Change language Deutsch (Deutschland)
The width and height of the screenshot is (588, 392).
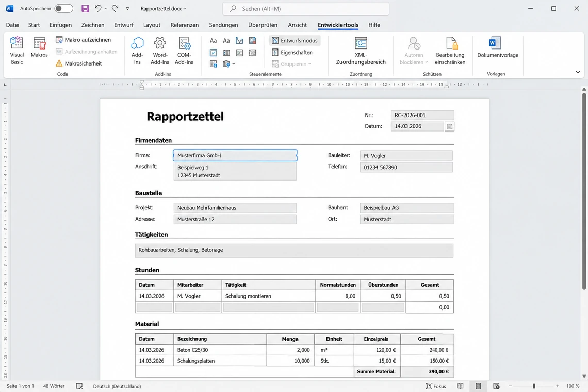117,386
